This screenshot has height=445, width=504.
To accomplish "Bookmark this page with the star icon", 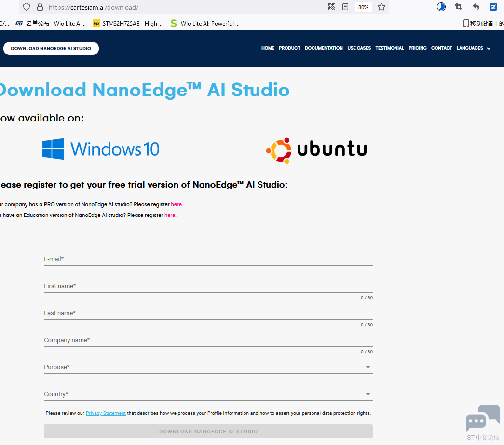I will (x=381, y=7).
